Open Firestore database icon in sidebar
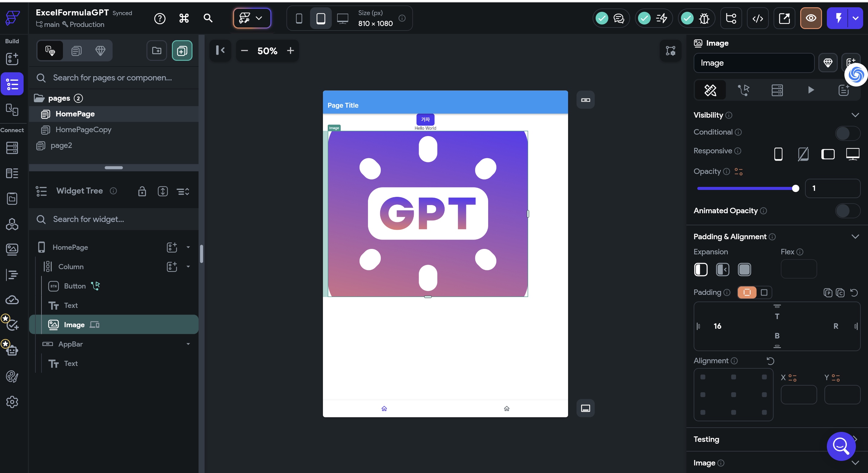 (12, 148)
